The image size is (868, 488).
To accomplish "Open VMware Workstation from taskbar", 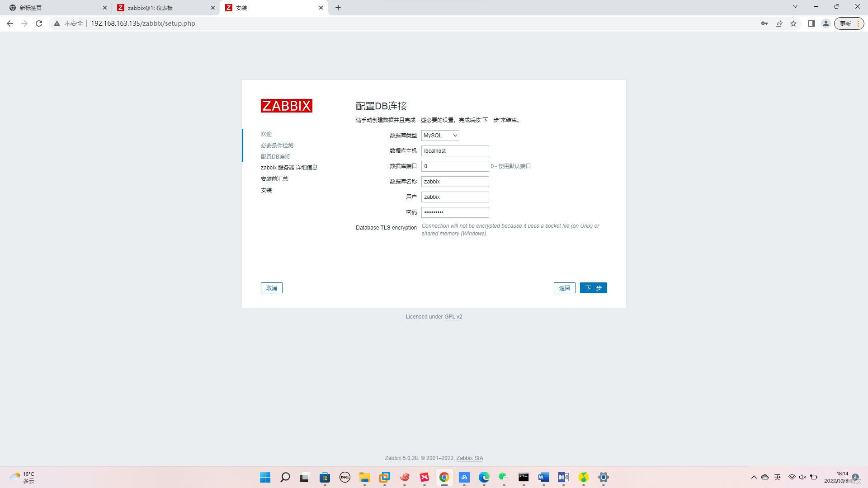I will pos(385,477).
